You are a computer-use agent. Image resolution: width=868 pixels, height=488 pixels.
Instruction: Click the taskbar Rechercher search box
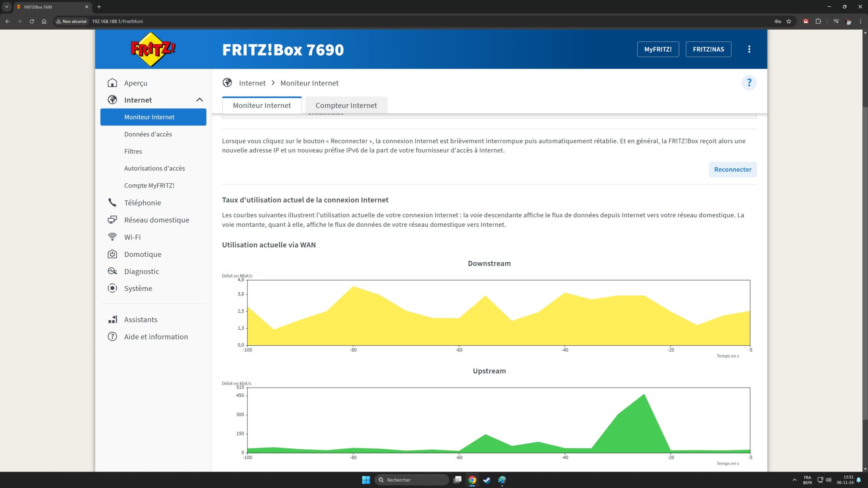[412, 480]
